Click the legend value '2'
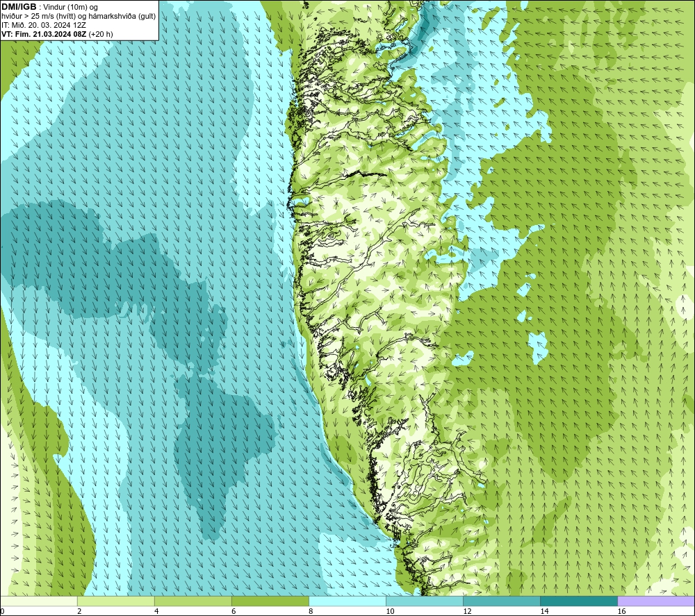 click(79, 611)
